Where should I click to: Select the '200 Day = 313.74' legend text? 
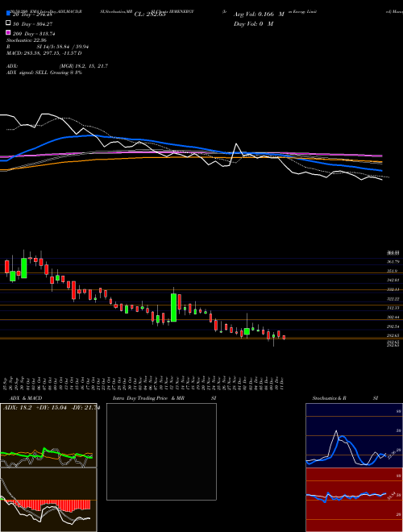[35, 33]
